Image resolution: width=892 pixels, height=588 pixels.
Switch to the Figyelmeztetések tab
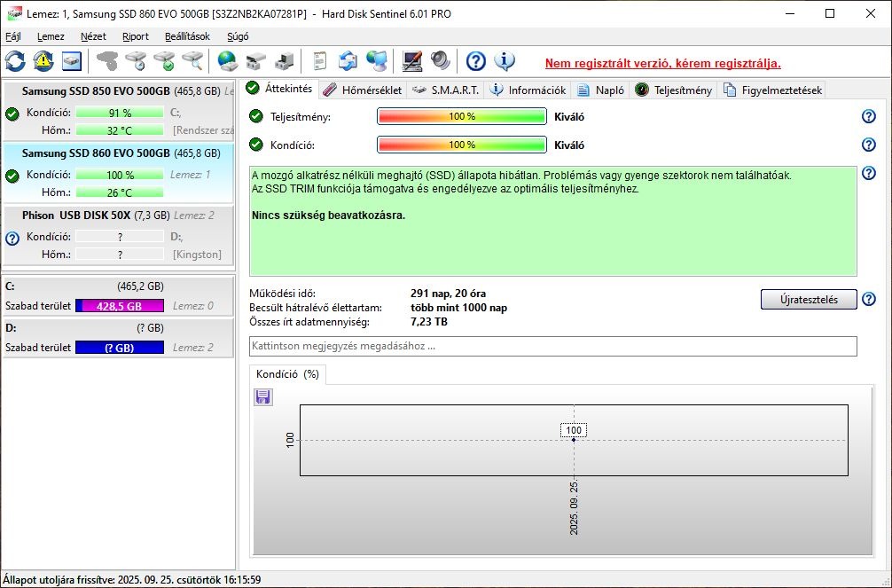(772, 90)
